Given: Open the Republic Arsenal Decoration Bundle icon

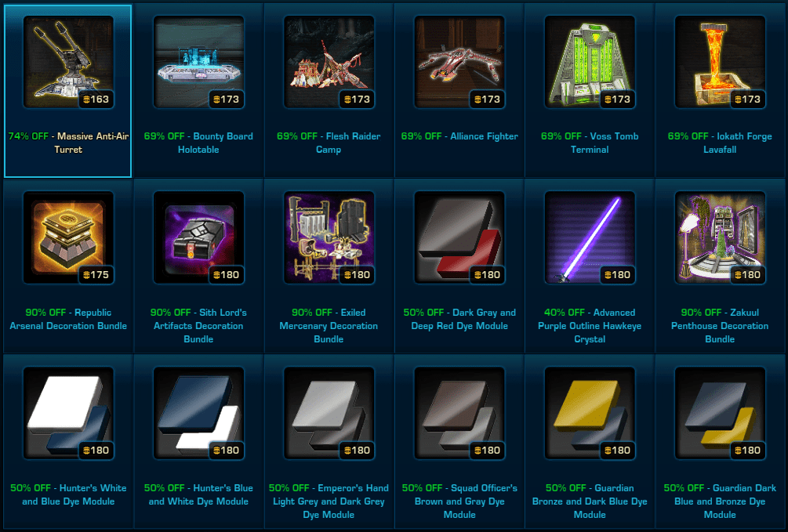Looking at the screenshot, I should tap(68, 237).
